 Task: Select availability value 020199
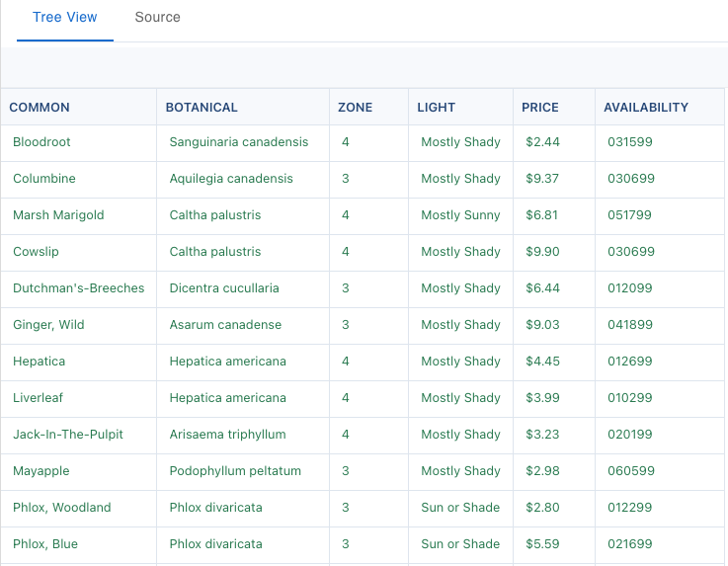(660, 435)
